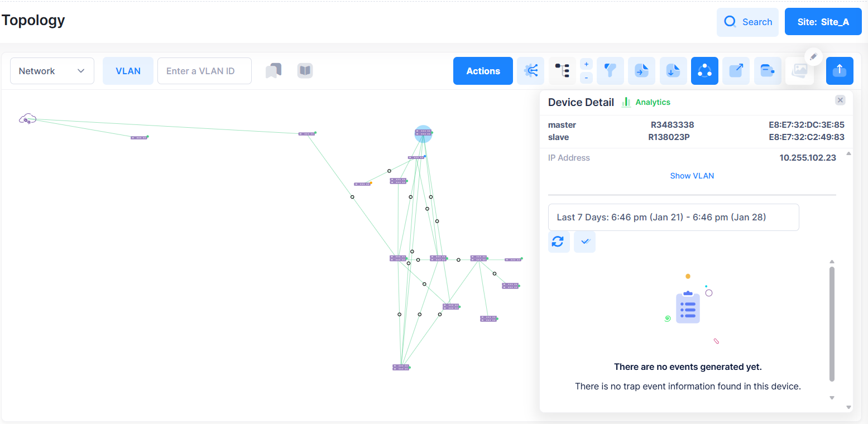Viewport: 868px width, 424px height.
Task: Click the gear topology settings icon
Action: click(x=530, y=71)
